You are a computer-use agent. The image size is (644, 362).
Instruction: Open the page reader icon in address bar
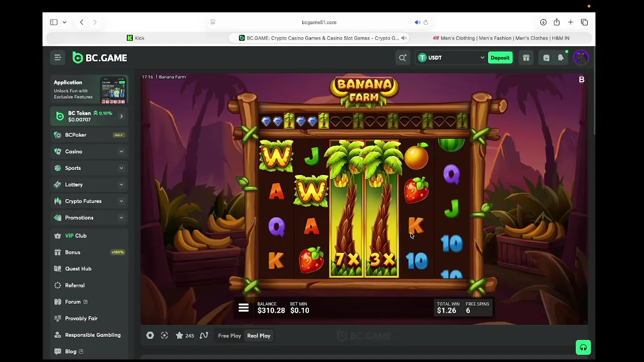click(x=213, y=22)
